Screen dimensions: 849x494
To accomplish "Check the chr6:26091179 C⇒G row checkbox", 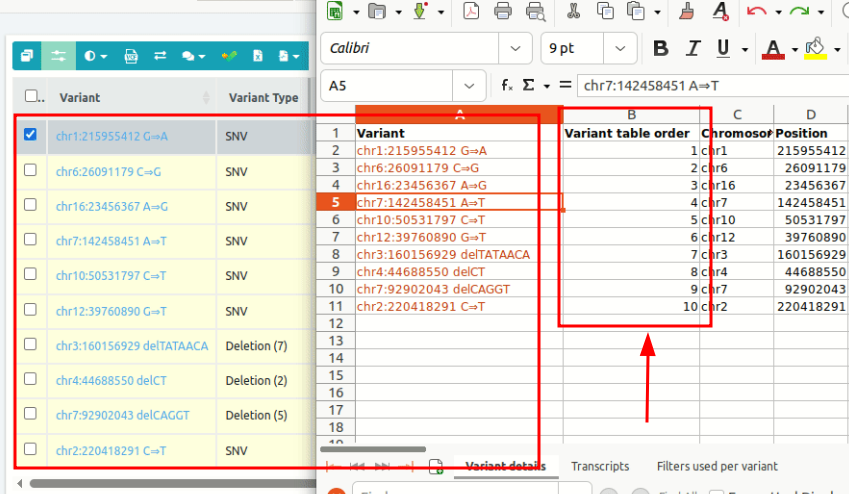I will pyautogui.click(x=30, y=170).
